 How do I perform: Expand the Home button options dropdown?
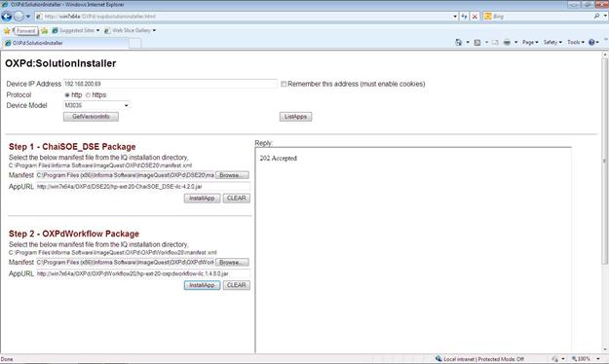click(x=468, y=42)
